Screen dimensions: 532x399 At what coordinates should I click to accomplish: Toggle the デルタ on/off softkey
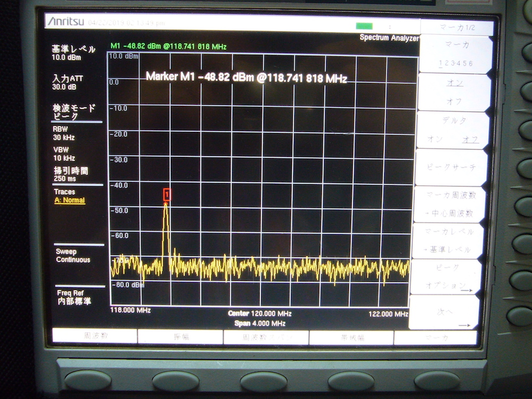(x=453, y=130)
